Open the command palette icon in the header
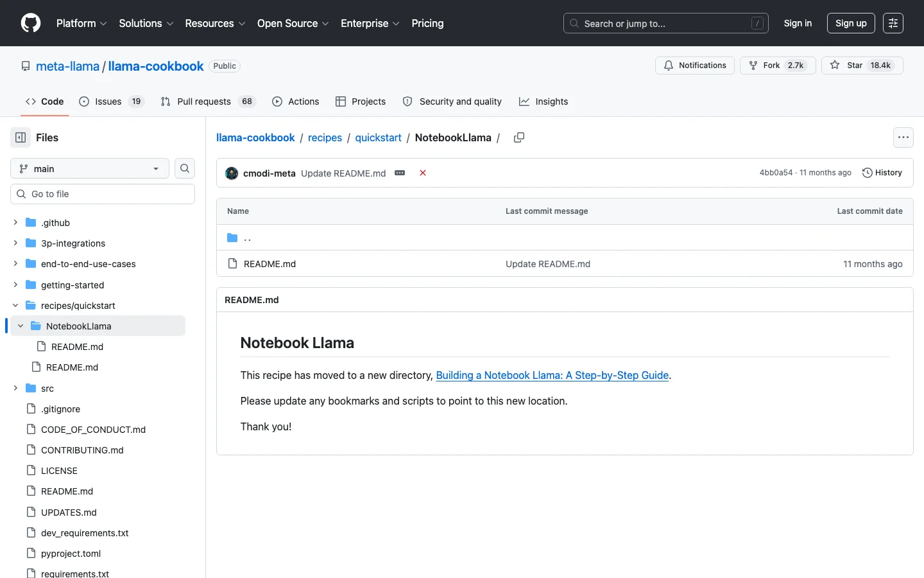 [x=893, y=23]
